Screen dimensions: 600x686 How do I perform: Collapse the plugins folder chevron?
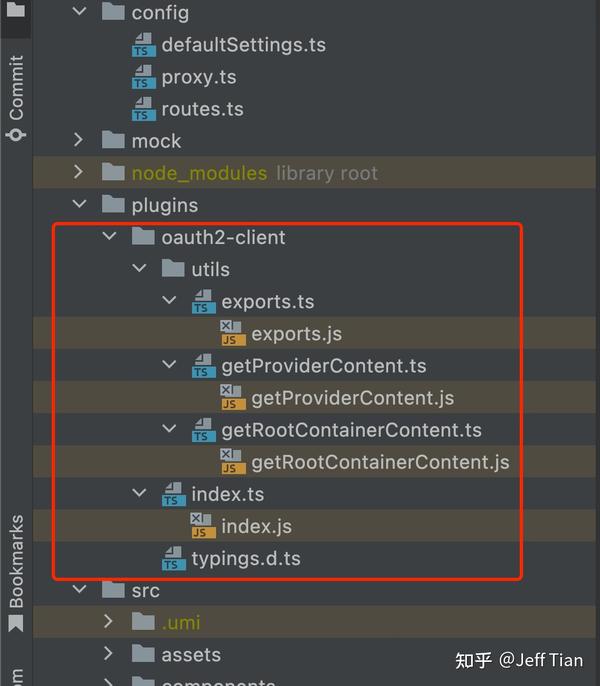coord(80,204)
